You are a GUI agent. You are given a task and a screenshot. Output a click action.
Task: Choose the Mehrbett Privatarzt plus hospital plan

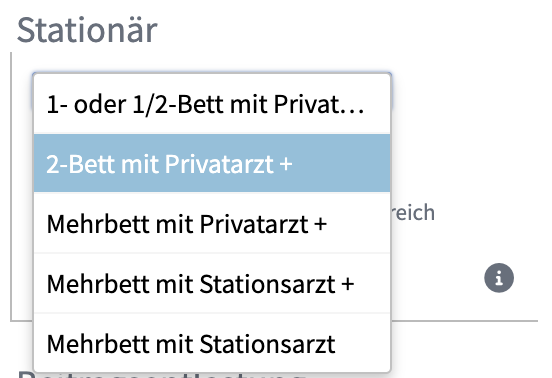point(212,223)
